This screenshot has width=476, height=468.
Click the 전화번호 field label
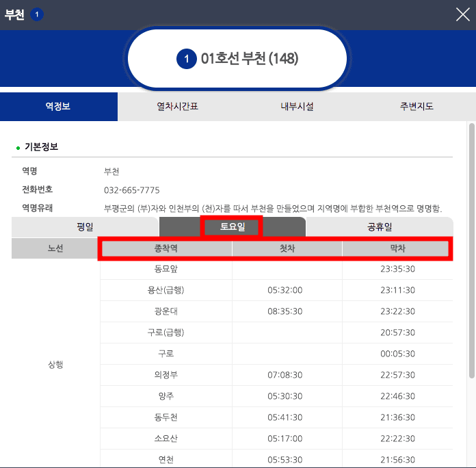(38, 190)
